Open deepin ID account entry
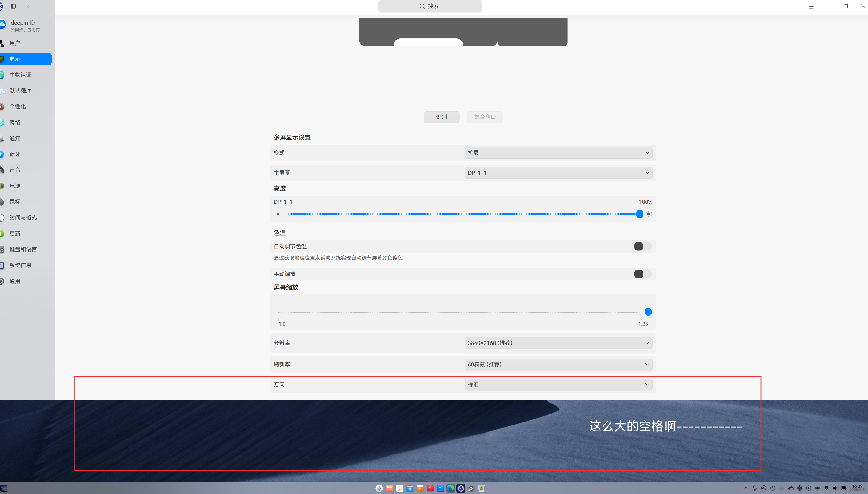 (26, 26)
